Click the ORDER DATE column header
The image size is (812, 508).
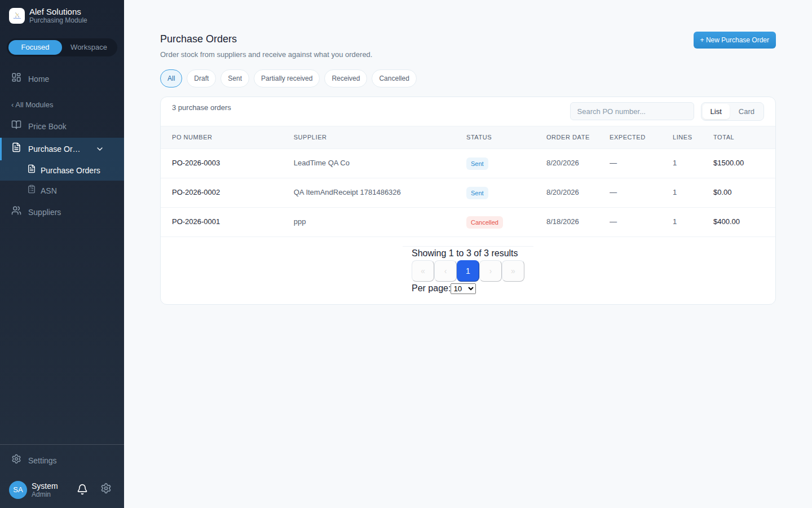(x=568, y=137)
